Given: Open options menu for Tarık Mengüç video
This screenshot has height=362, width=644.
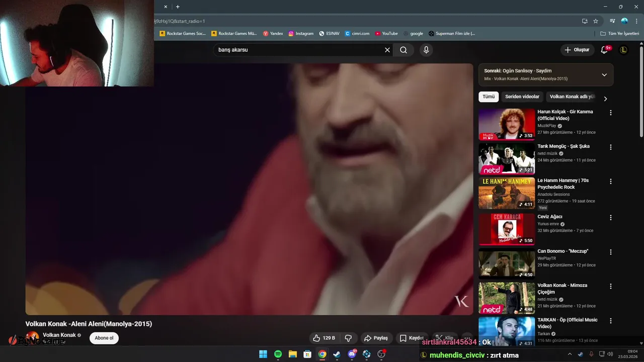Looking at the screenshot, I should point(611,147).
